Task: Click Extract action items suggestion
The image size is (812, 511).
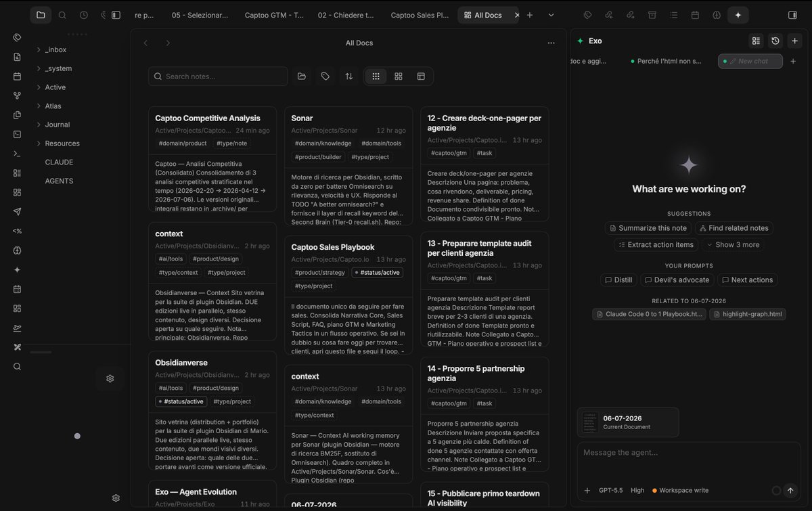Action: (x=656, y=245)
